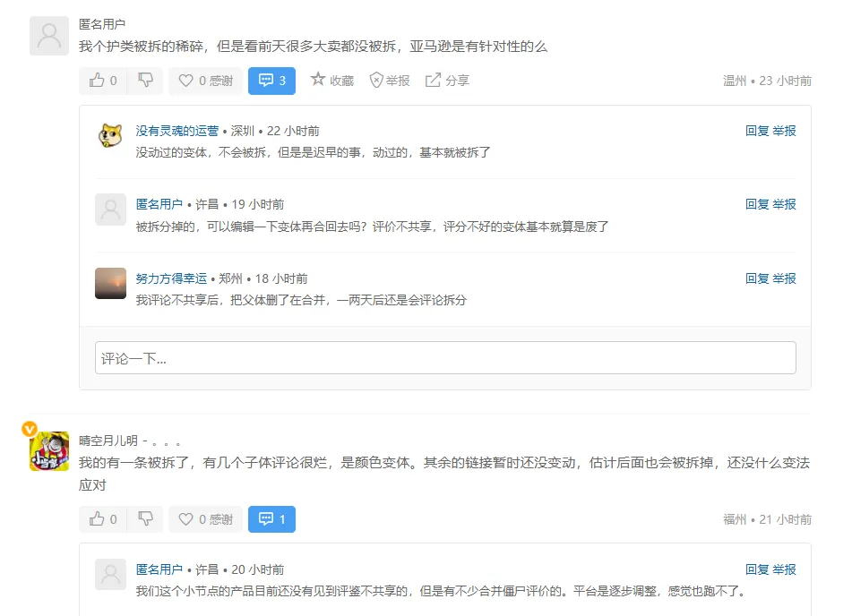Upvote the first anonymous answer
Viewport: 852px width, 616px height.
[x=103, y=81]
